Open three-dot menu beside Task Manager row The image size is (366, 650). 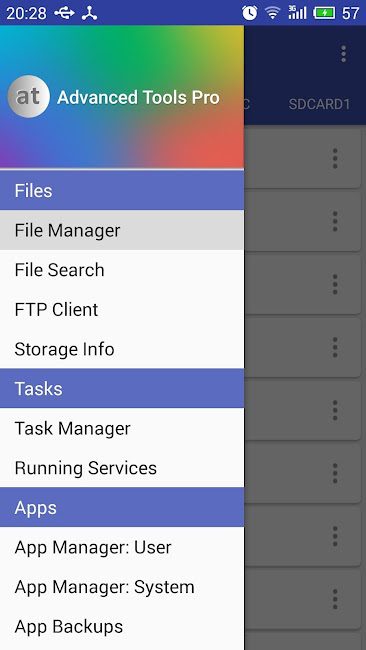(x=335, y=410)
